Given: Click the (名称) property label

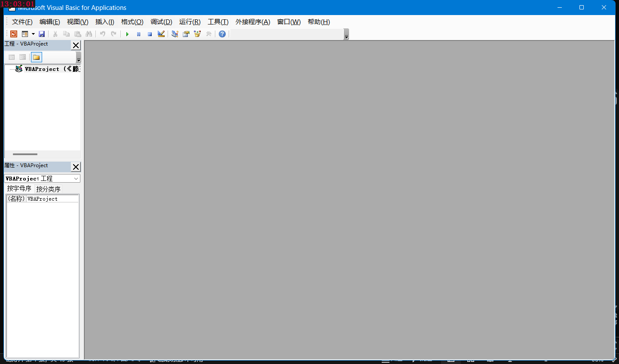Looking at the screenshot, I should (17, 199).
